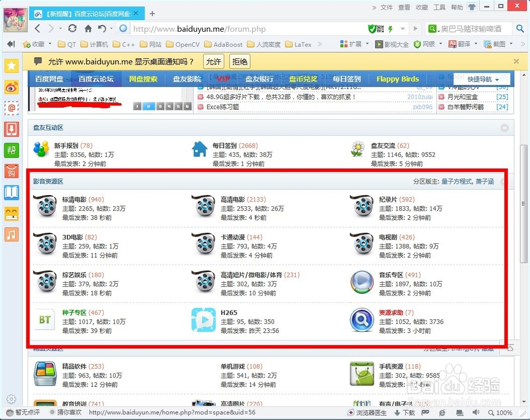Viewport: 530px width, 420px height.
Task: Open the 工具 menu
Action: [x=439, y=7]
